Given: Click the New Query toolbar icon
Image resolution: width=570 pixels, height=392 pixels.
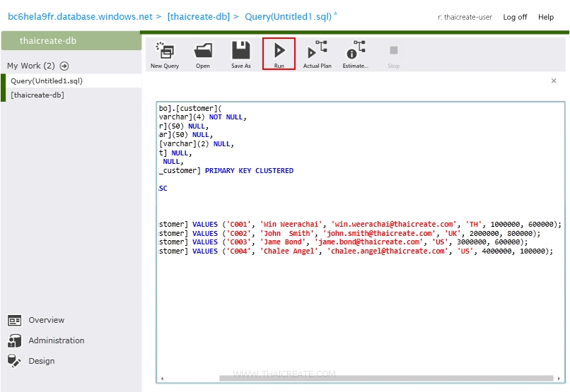Looking at the screenshot, I should click(165, 51).
